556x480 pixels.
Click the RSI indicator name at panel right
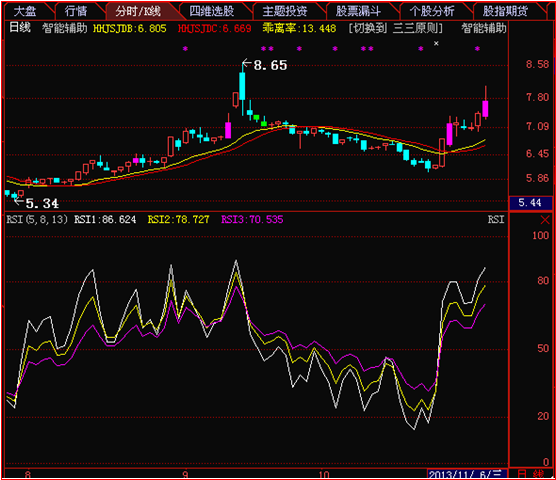(x=496, y=219)
